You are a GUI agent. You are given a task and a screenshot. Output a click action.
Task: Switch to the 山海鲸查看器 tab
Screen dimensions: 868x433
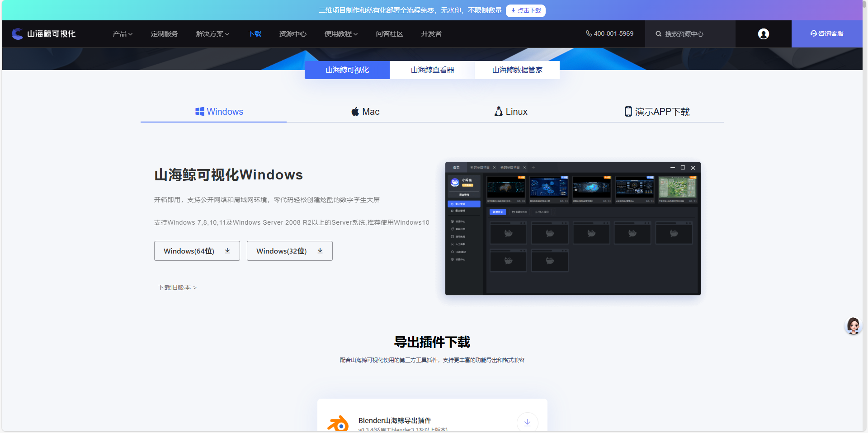point(432,70)
